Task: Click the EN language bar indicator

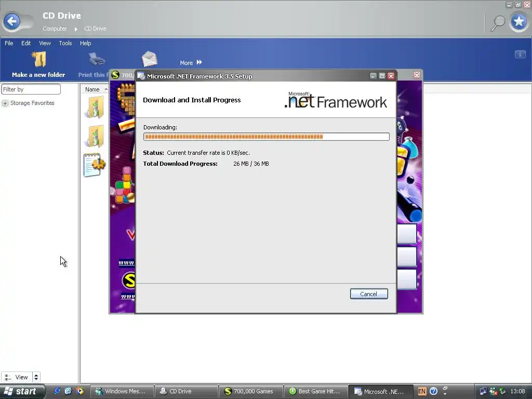Action: [422, 391]
